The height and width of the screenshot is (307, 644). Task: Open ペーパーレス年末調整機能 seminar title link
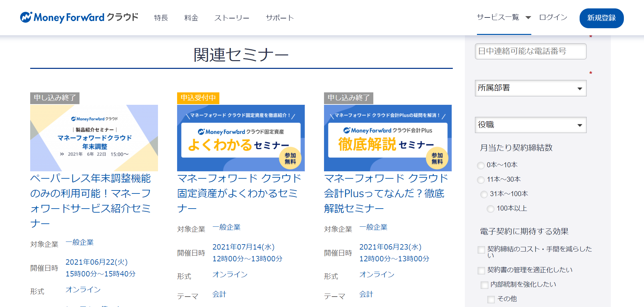click(x=91, y=201)
